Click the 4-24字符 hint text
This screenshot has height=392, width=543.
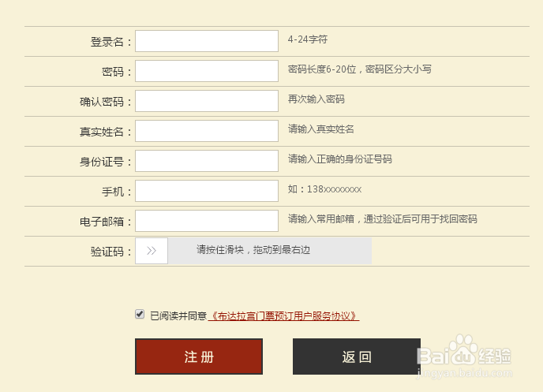[308, 39]
